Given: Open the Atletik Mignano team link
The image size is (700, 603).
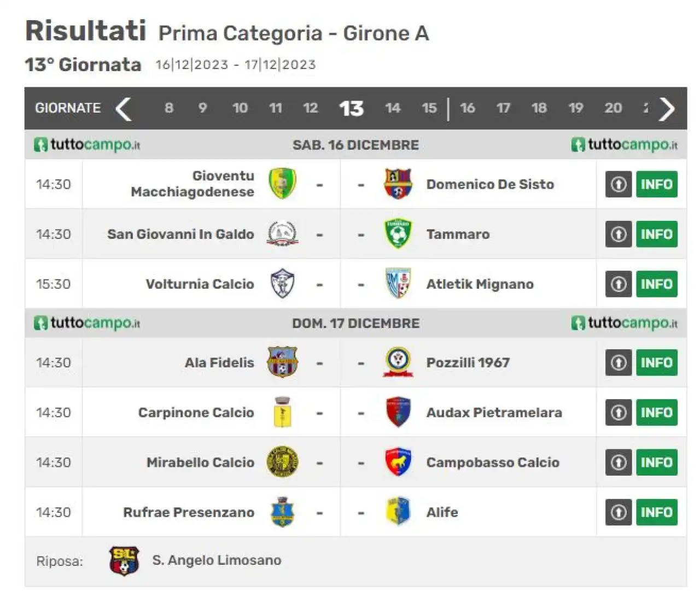Looking at the screenshot, I should pyautogui.click(x=480, y=284).
